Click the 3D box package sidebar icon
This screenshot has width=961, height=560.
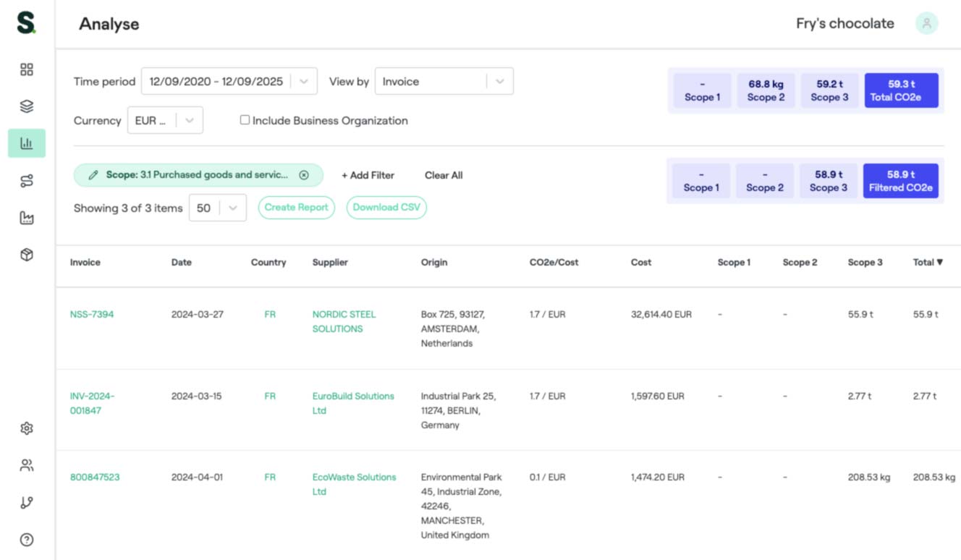coord(27,255)
